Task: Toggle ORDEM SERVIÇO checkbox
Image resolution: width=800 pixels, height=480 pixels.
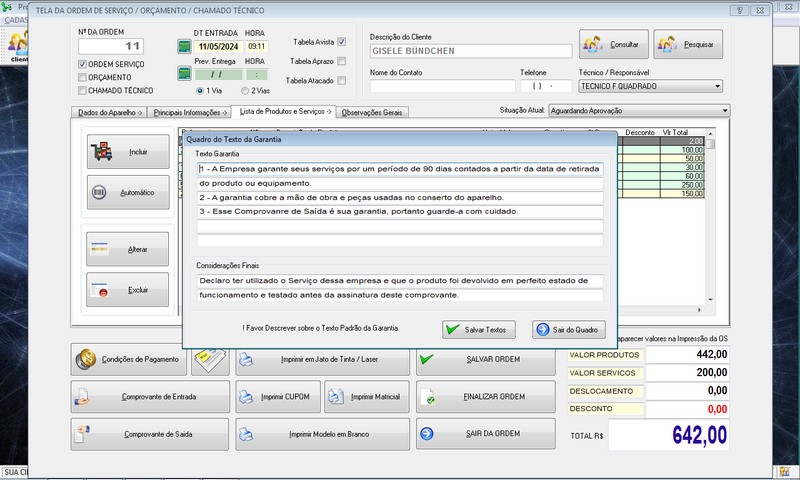Action: coord(82,64)
